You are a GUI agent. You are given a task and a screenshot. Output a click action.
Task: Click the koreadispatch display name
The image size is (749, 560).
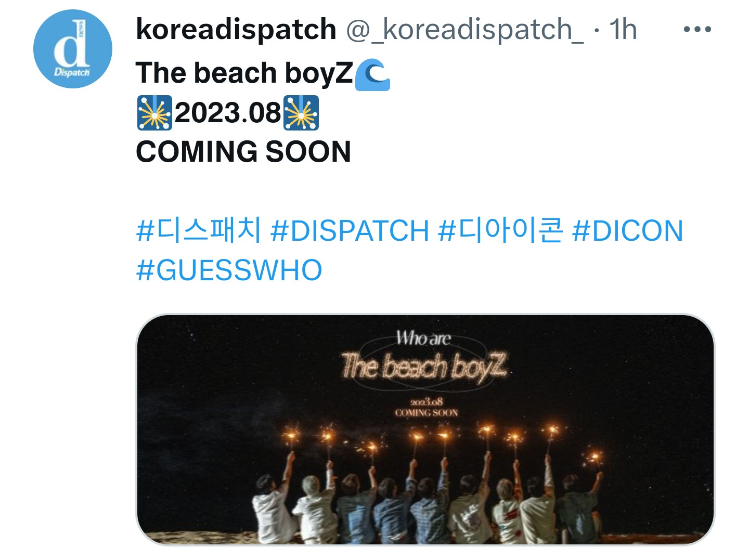(236, 29)
